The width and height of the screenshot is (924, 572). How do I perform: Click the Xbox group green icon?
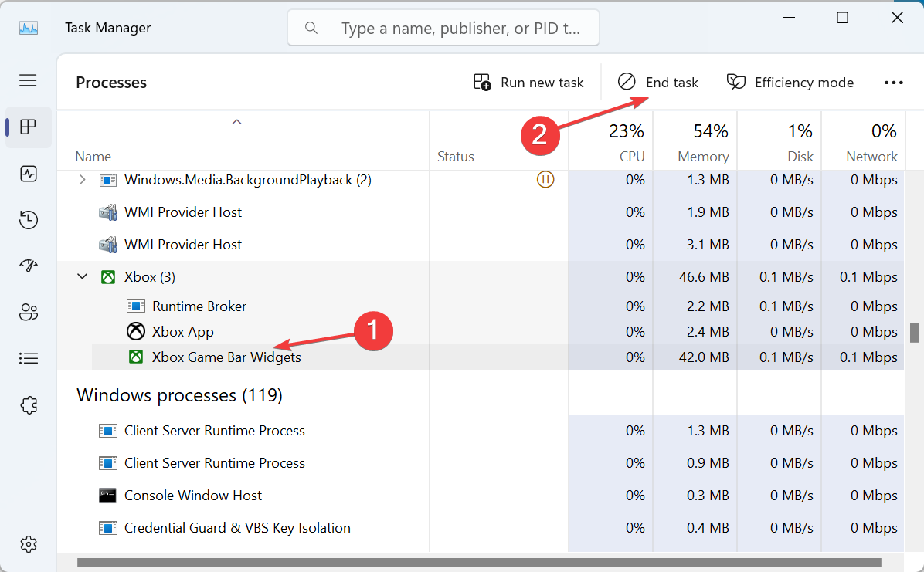(108, 277)
